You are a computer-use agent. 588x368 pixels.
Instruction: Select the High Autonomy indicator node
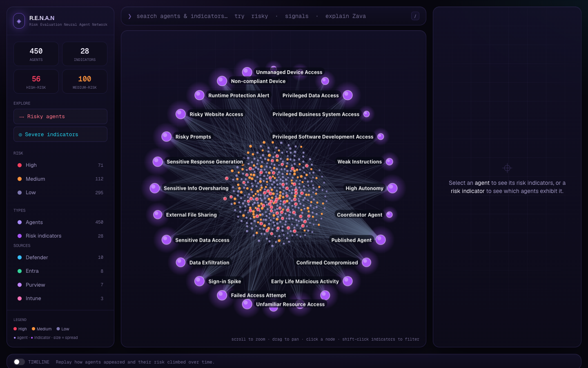point(392,188)
